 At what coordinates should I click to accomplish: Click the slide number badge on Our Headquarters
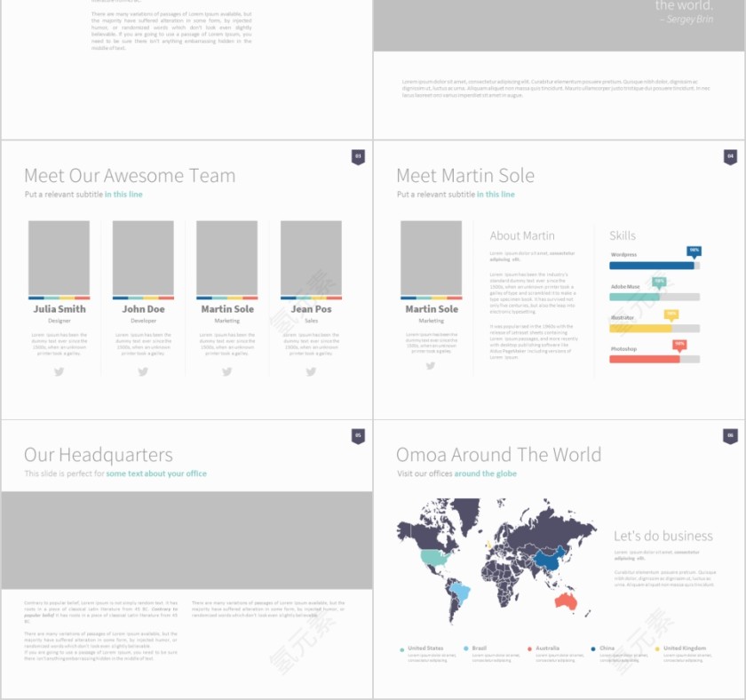358,436
